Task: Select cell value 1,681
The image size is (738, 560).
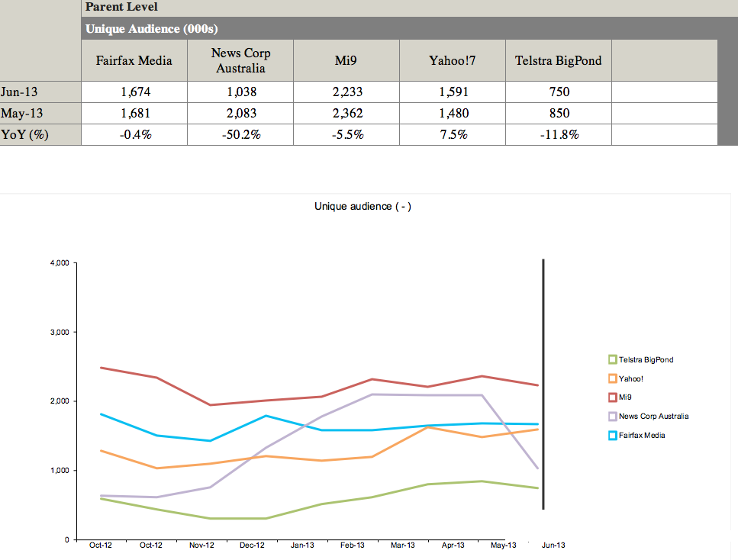Action: click(136, 114)
